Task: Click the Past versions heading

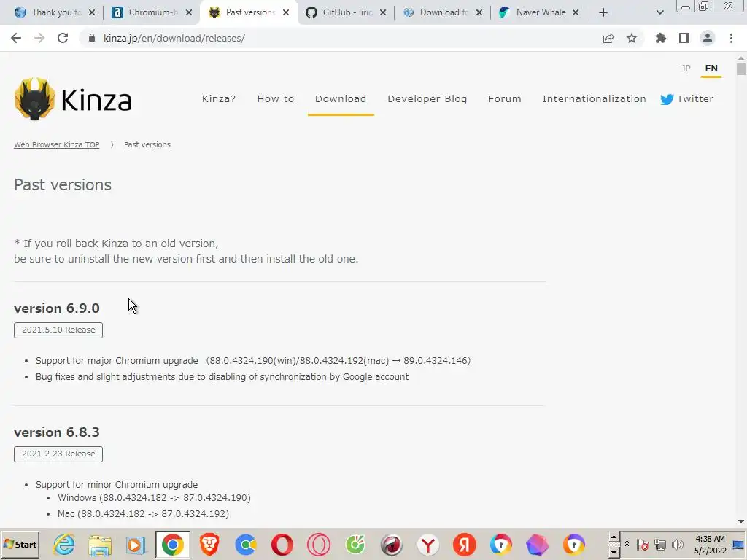Action: pyautogui.click(x=63, y=184)
